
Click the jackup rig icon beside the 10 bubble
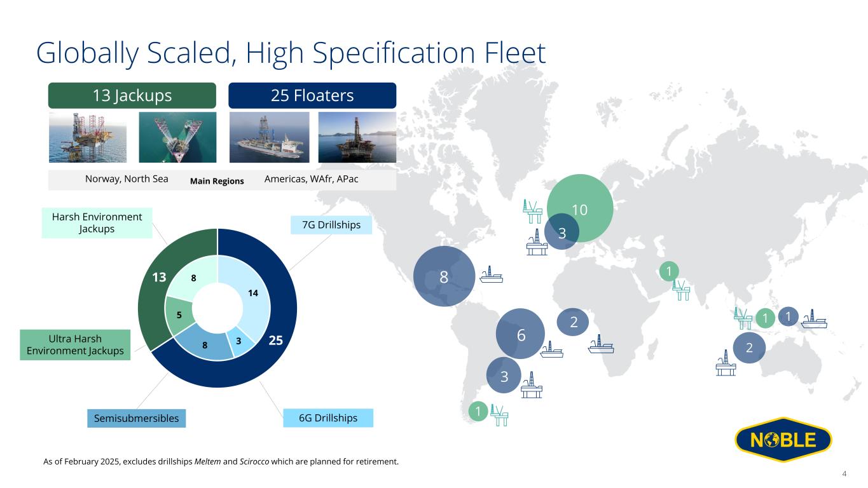[x=532, y=212]
